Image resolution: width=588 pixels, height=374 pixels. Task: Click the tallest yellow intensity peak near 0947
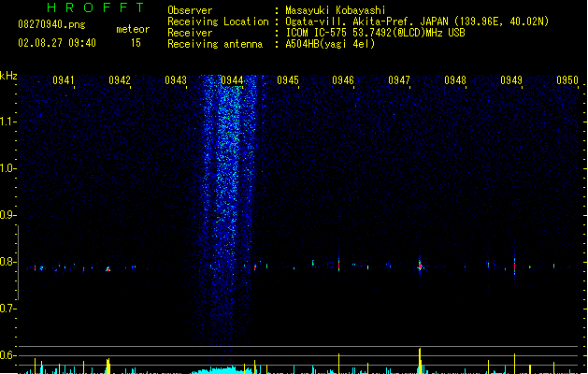click(x=420, y=361)
